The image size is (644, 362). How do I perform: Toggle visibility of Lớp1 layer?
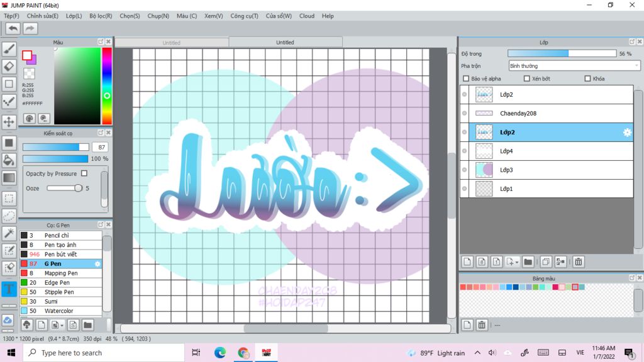[x=465, y=189]
